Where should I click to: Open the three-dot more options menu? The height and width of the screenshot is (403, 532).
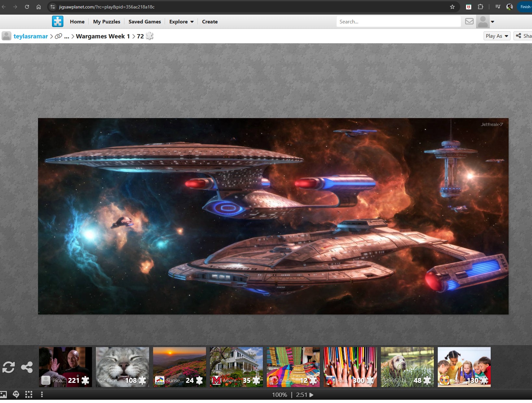point(42,395)
